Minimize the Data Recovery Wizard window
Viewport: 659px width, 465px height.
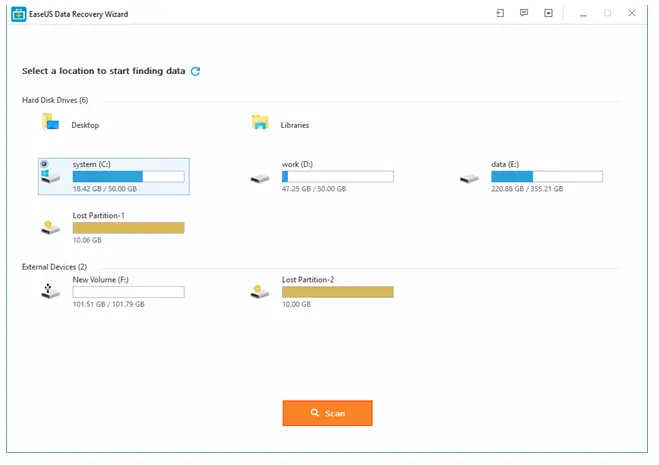pos(583,14)
